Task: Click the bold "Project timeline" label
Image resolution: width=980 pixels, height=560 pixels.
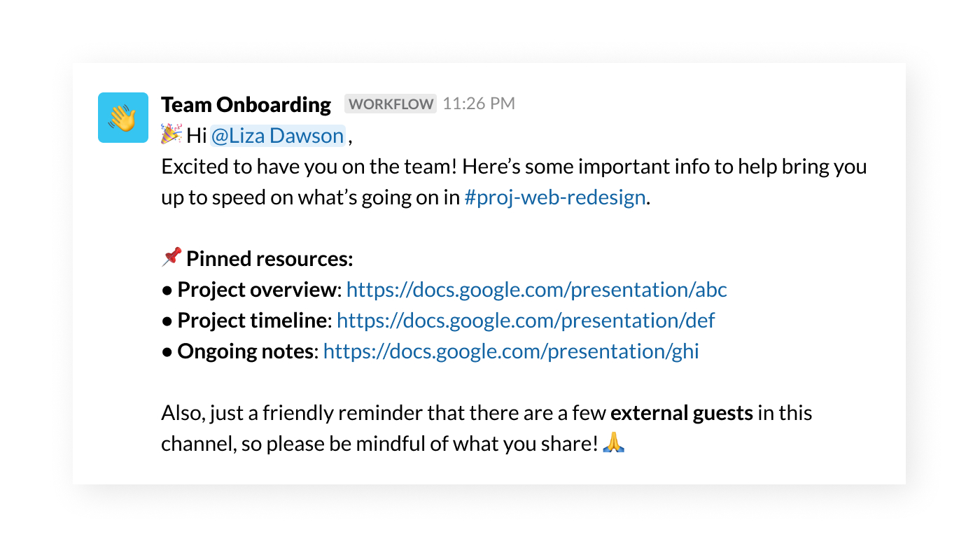Action: click(x=251, y=321)
